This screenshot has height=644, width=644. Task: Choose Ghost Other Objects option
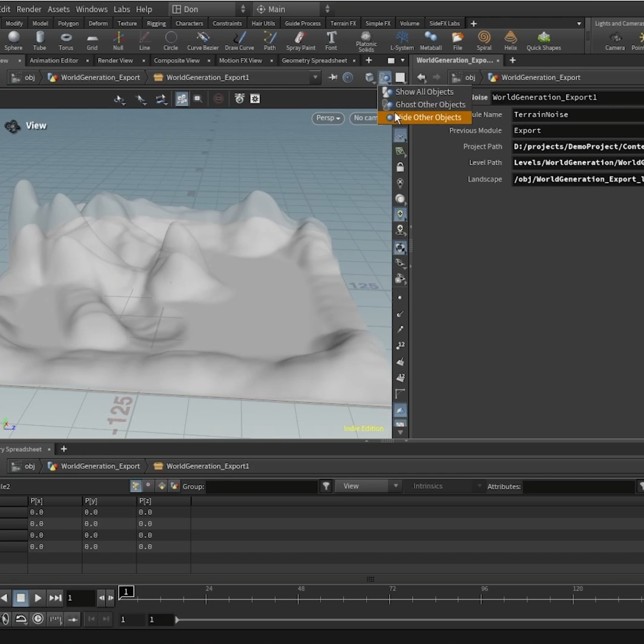(430, 105)
